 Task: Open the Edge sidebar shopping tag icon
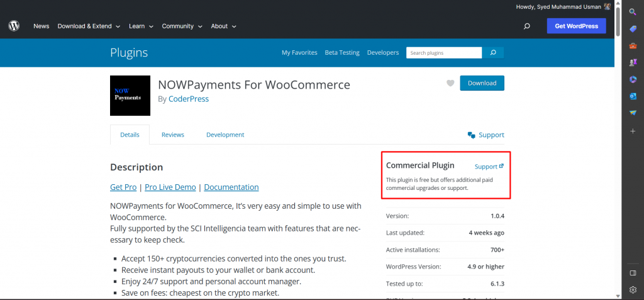point(633,29)
